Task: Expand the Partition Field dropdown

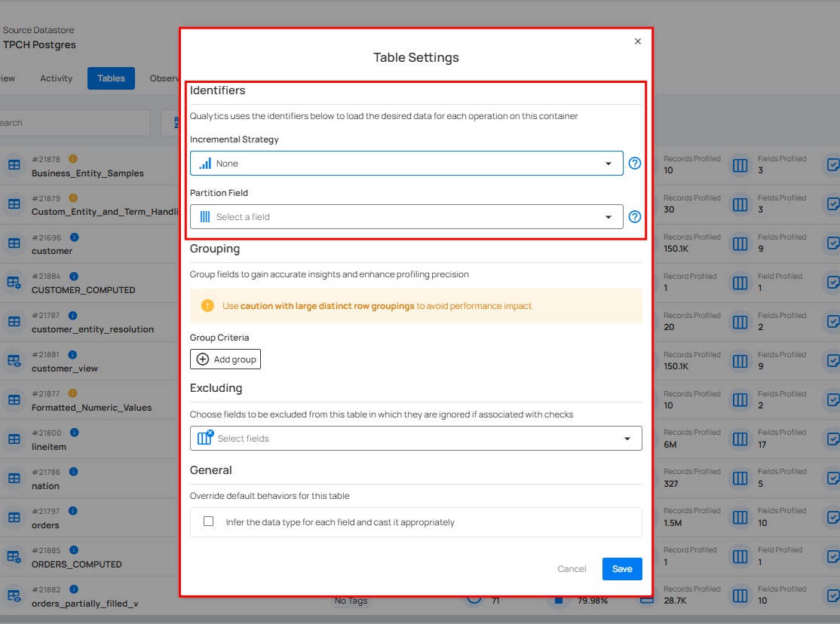Action: coord(406,217)
